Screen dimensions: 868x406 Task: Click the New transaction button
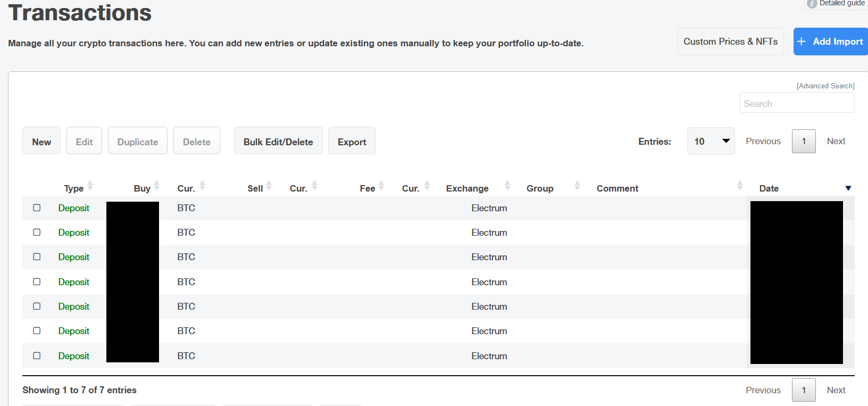pyautogui.click(x=41, y=140)
